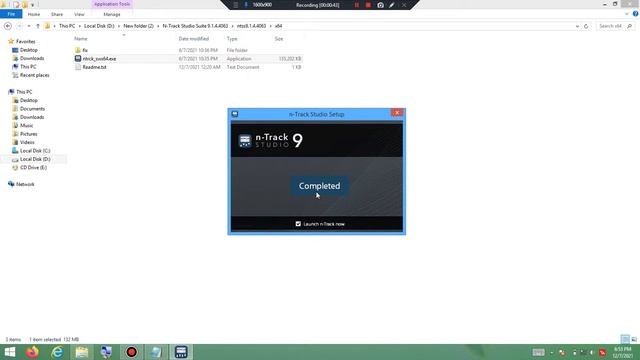The image size is (640, 360).
Task: Take a screenshot with recorder camera icon
Action: point(380,5)
